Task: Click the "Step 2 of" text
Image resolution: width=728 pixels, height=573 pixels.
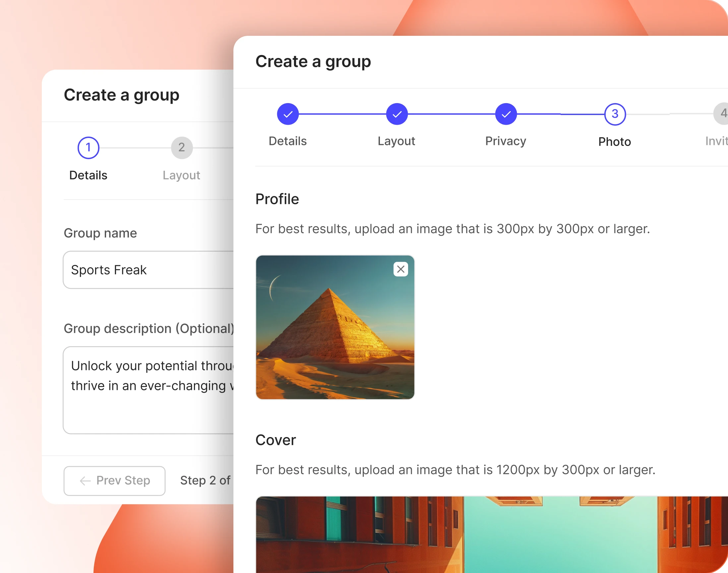Action: click(x=205, y=480)
